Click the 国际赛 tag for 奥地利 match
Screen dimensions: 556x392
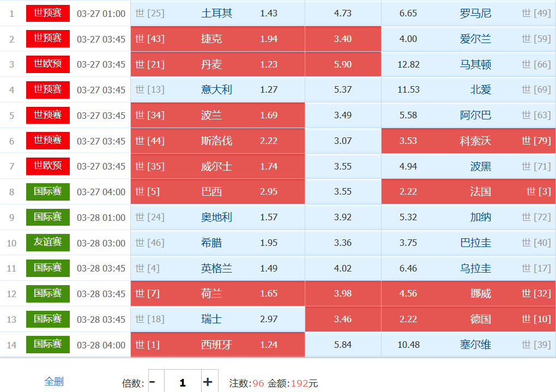(x=48, y=217)
